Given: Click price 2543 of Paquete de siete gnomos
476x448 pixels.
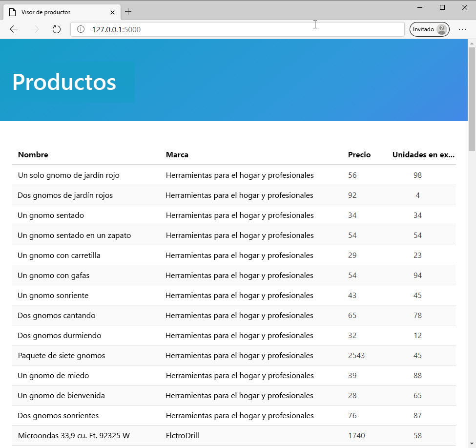Looking at the screenshot, I should point(356,355).
